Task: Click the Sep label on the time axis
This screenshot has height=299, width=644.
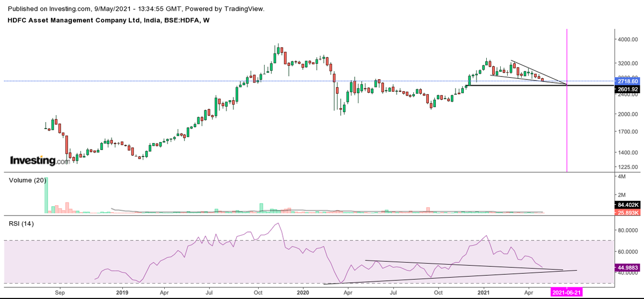Action: tap(60, 293)
